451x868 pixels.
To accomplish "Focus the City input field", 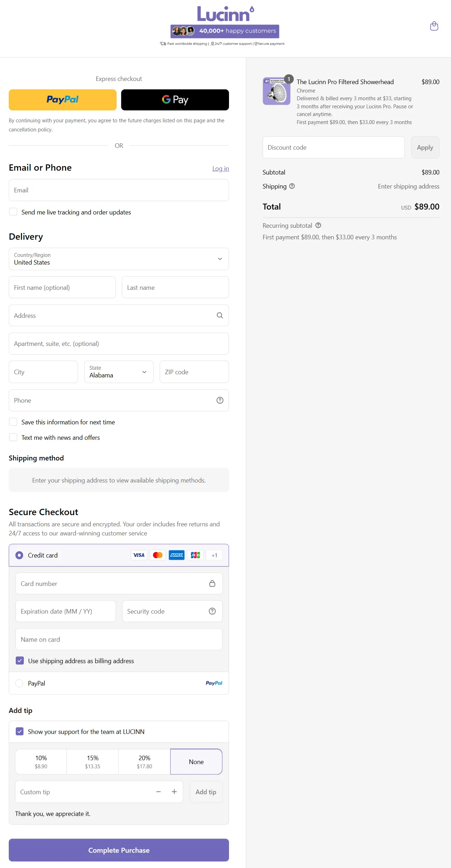I will coord(43,372).
